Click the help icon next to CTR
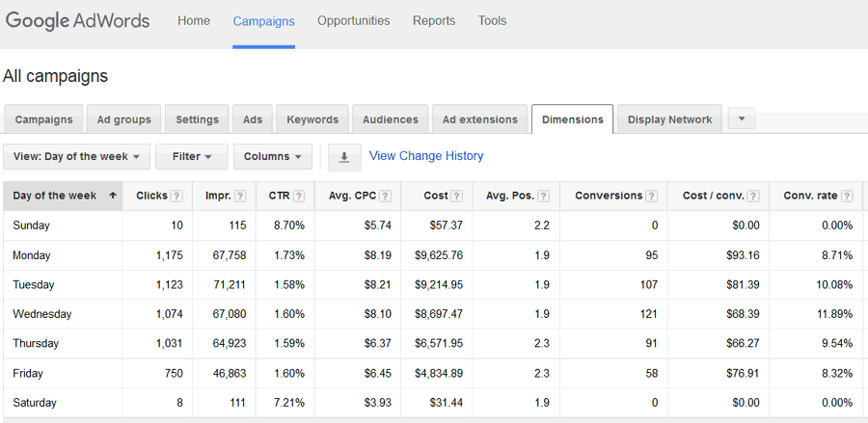868x423 pixels. 299,196
